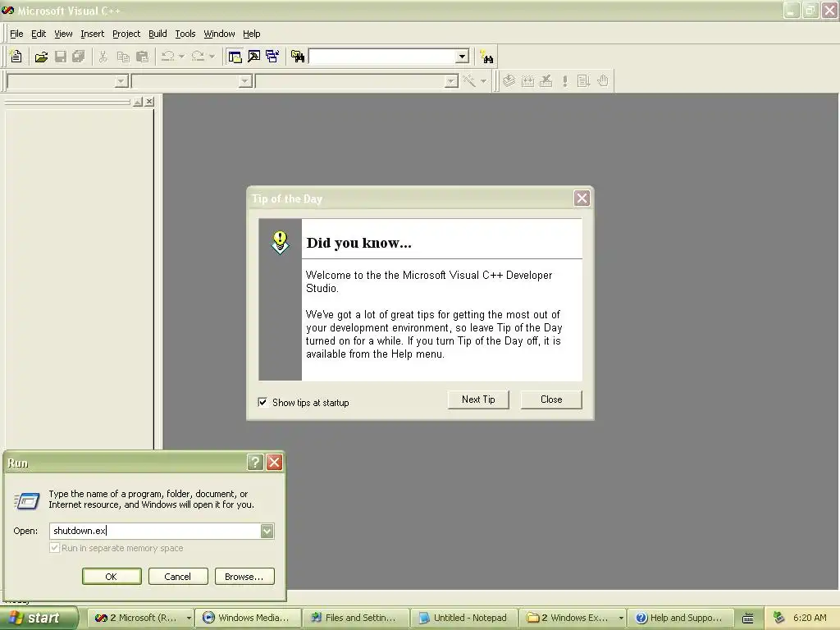This screenshot has height=630, width=840.
Task: Toggle the Output window icon
Action: (254, 57)
